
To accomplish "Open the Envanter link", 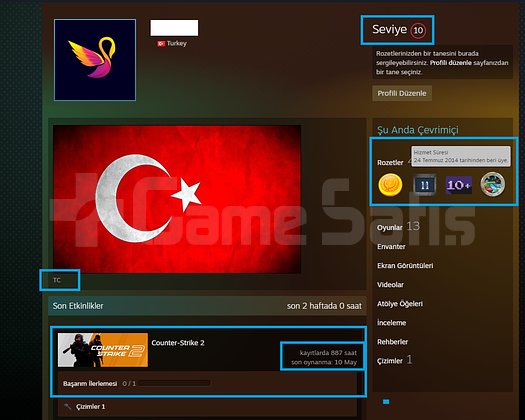I will click(x=391, y=247).
